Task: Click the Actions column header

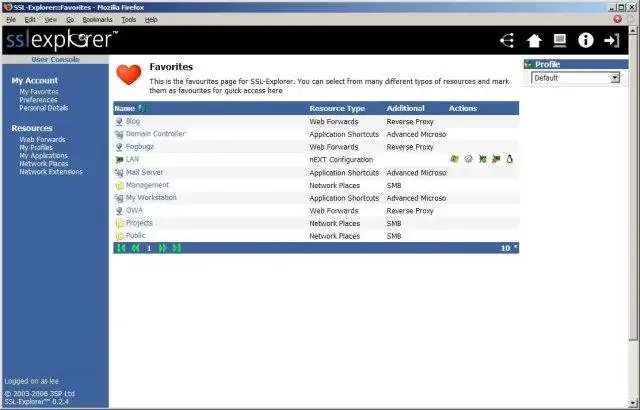Action: point(463,109)
